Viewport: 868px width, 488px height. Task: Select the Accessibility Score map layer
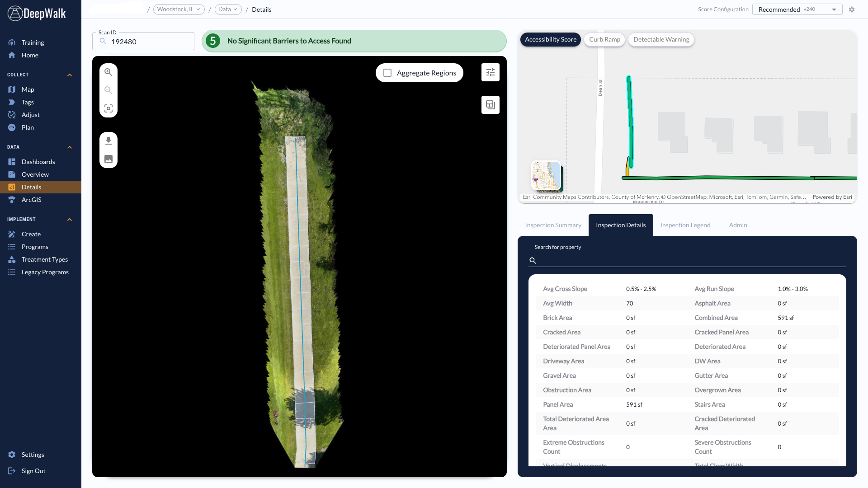click(551, 40)
